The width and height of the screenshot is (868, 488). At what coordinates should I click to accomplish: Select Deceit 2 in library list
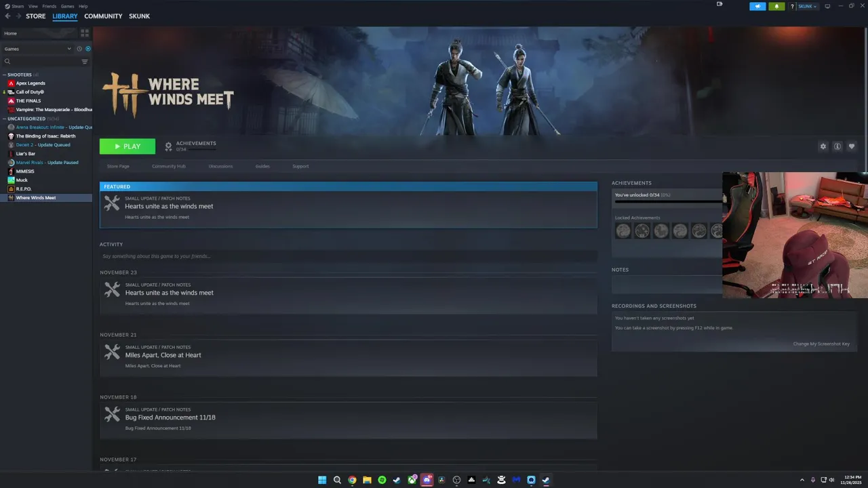[43, 145]
